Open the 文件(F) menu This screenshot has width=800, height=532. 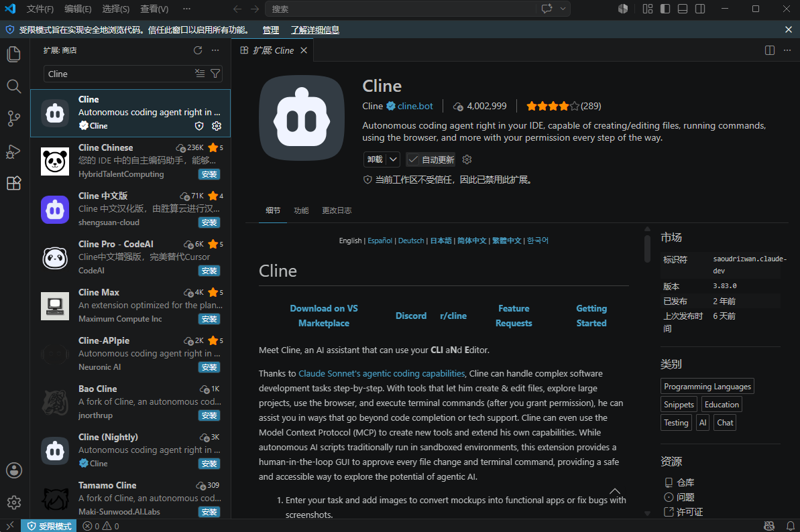click(x=40, y=9)
